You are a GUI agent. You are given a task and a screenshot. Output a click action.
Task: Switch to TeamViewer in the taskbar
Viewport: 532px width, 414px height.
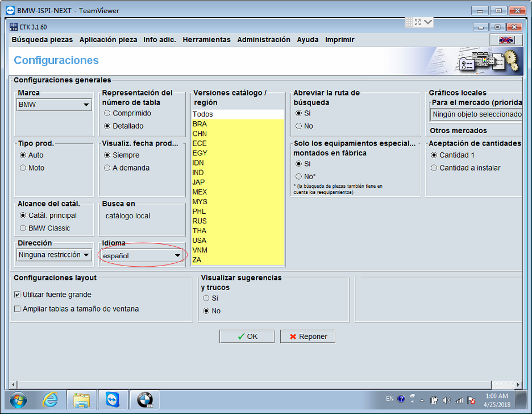pyautogui.click(x=113, y=400)
